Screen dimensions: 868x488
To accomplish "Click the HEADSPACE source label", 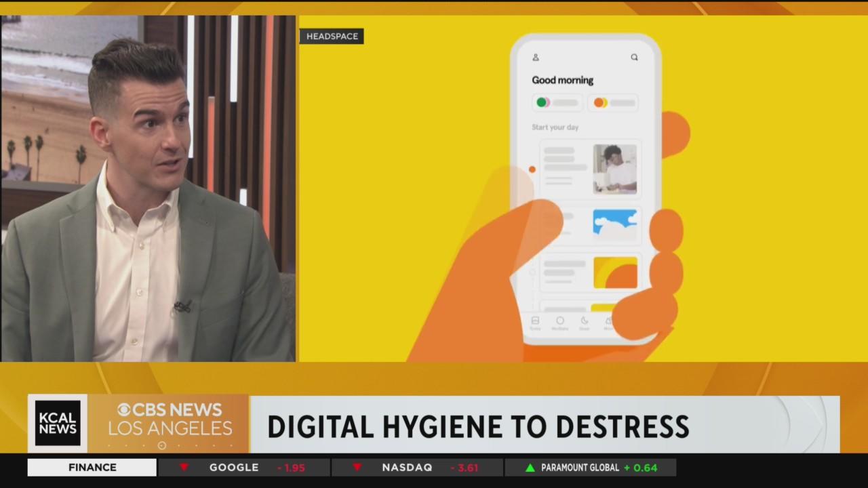I will click(332, 37).
